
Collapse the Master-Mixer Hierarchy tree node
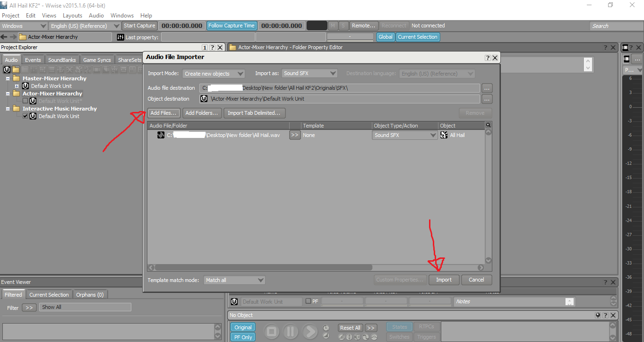tap(8, 78)
